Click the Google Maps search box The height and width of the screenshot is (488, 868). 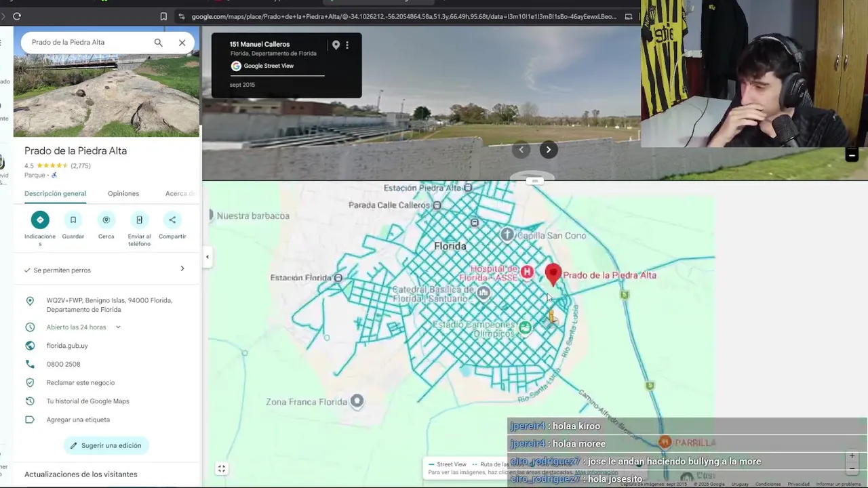tap(88, 42)
